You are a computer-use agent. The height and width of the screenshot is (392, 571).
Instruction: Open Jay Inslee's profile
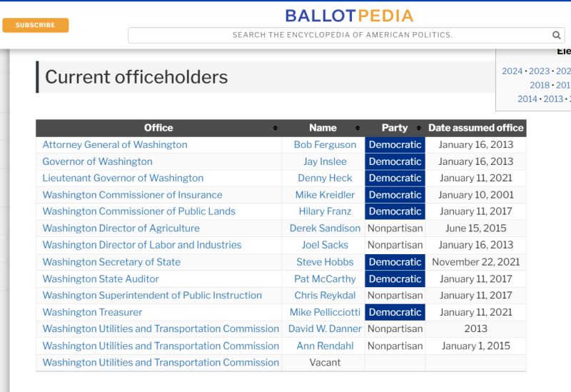(x=325, y=161)
